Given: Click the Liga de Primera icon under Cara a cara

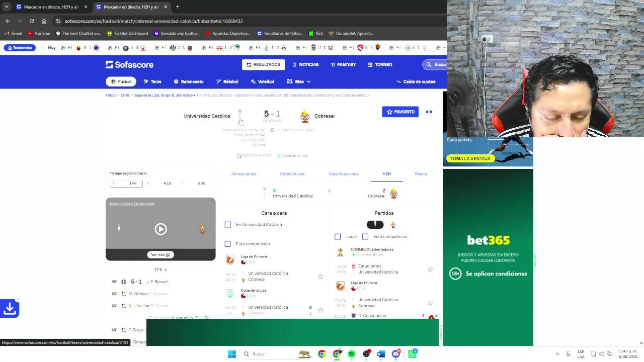Looking at the screenshot, I should [230, 259].
